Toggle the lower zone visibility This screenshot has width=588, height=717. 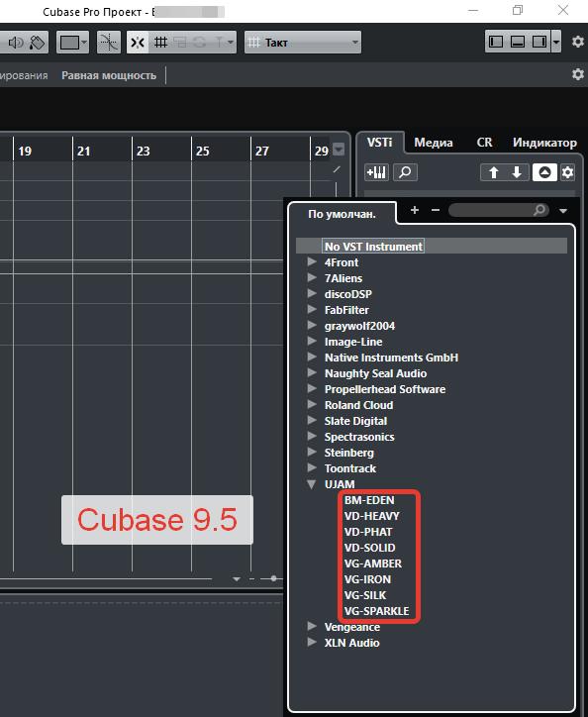click(518, 42)
